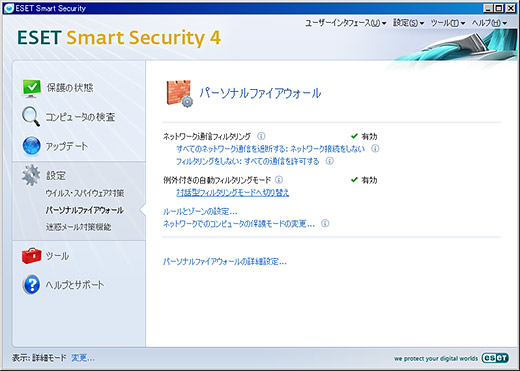Select アップデート text in the sidebar

67,146
